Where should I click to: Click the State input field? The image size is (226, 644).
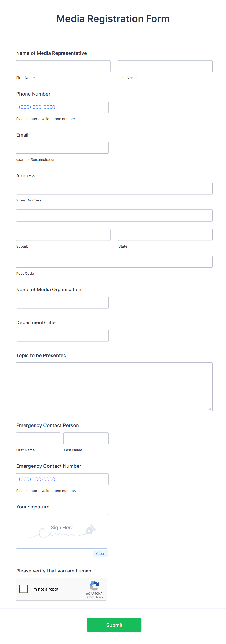click(165, 234)
